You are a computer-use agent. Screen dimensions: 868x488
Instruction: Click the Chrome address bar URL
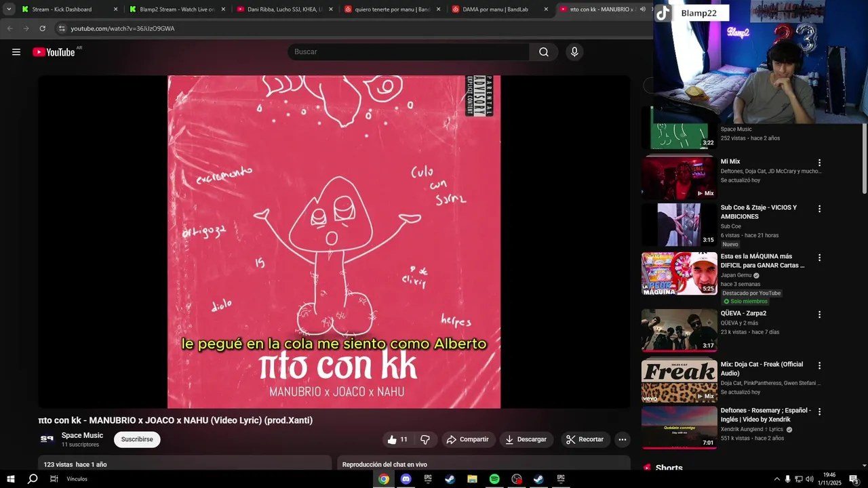pos(123,28)
